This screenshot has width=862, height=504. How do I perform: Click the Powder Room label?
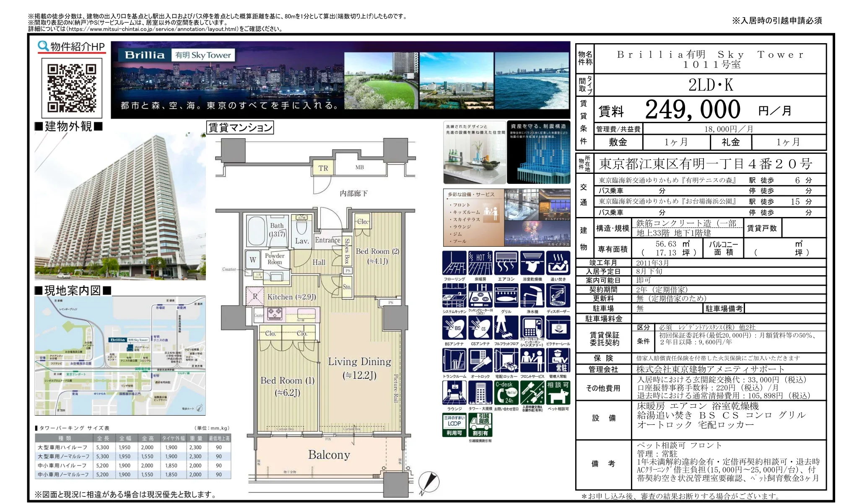pos(275,259)
